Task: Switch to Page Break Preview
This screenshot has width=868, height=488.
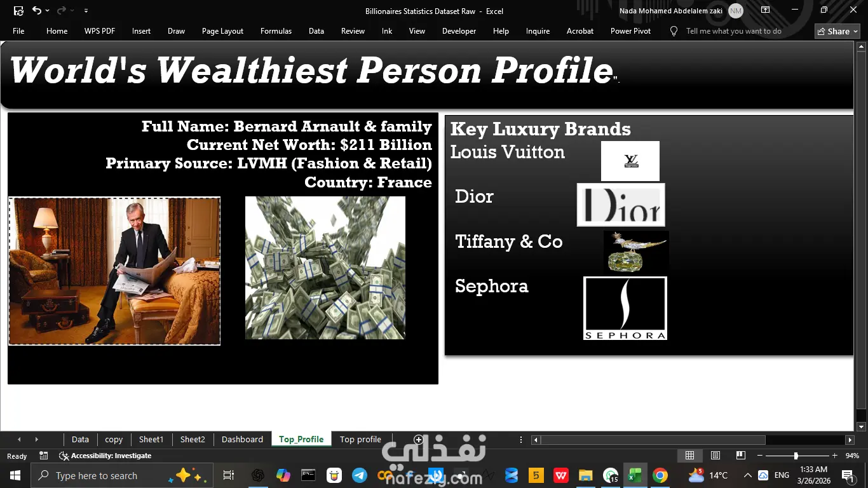Action: coord(740,456)
